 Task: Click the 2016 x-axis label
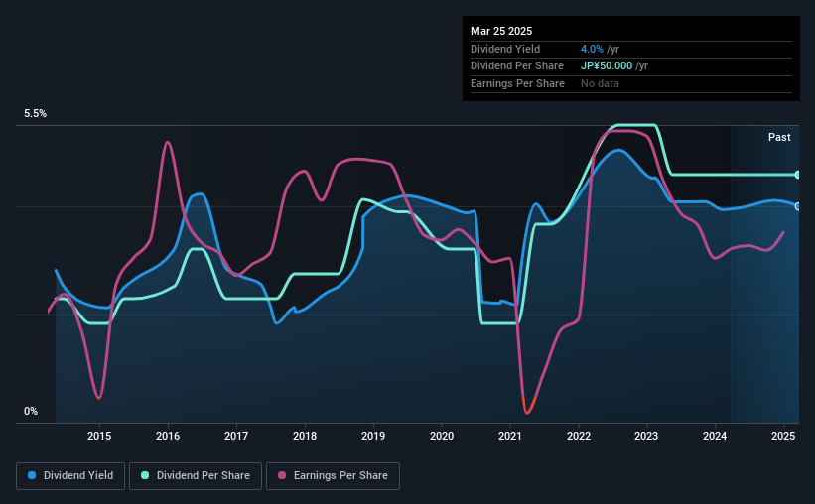coord(168,436)
